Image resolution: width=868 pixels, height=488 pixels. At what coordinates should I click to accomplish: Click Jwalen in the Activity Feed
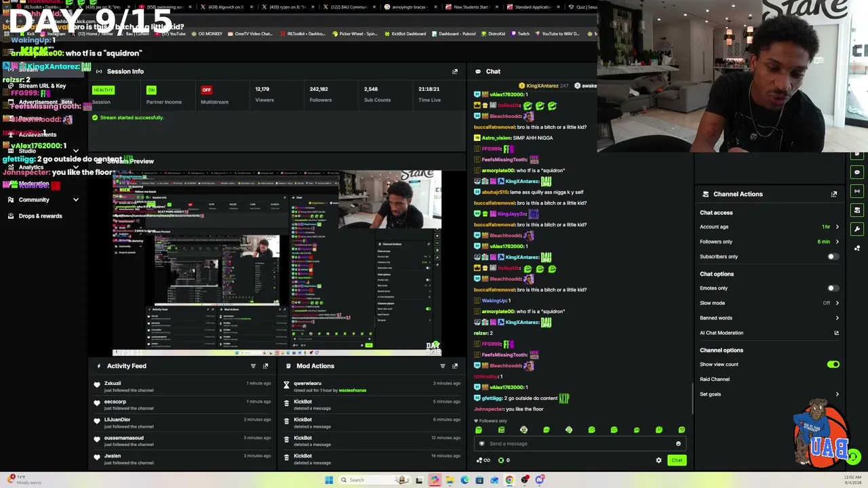coord(113,456)
